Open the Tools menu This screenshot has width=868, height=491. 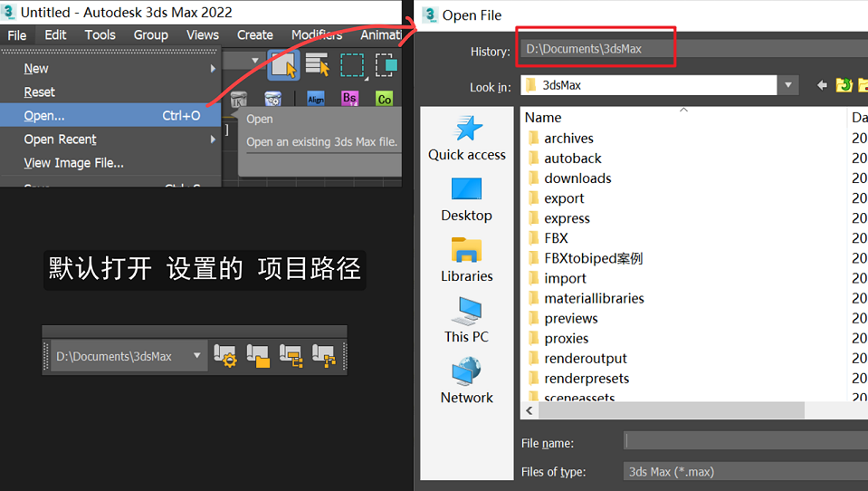[x=100, y=35]
